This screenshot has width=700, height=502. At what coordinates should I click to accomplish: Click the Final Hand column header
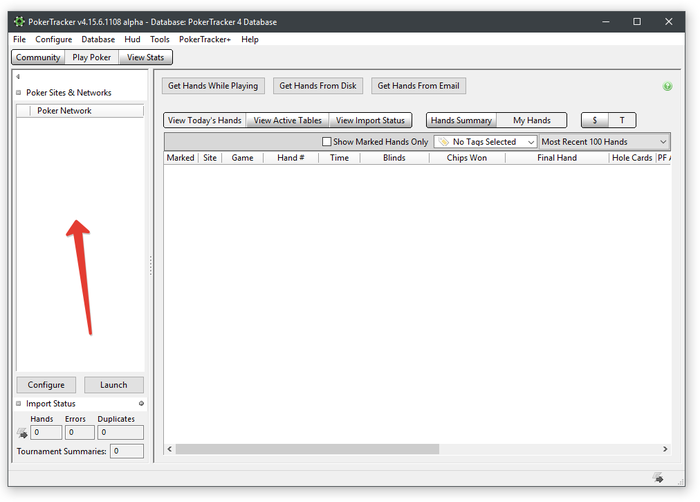point(557,158)
